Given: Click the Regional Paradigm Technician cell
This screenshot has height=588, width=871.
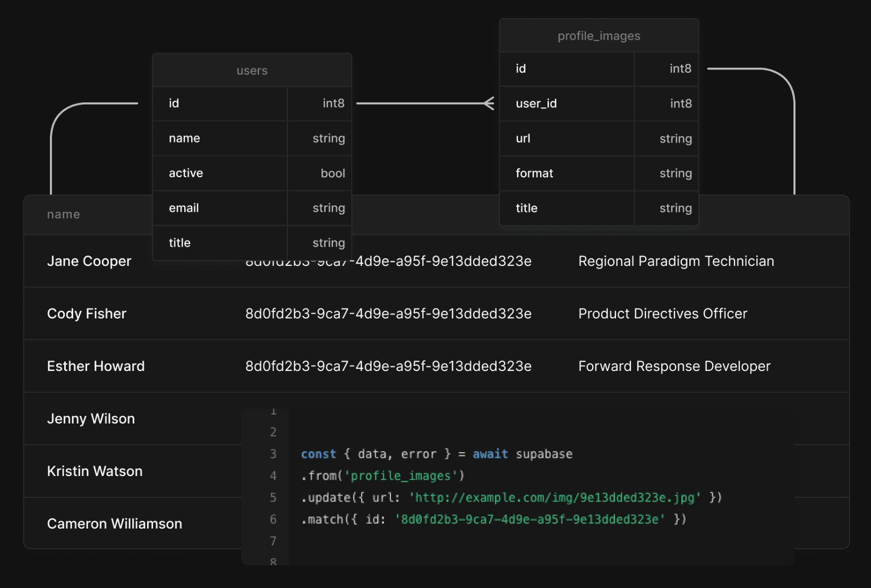Looking at the screenshot, I should click(676, 261).
